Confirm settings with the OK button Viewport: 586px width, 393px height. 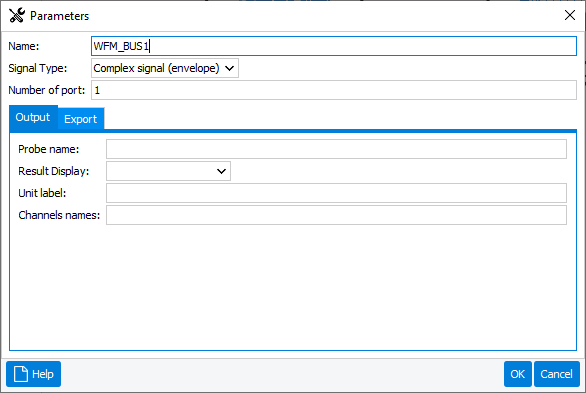518,374
